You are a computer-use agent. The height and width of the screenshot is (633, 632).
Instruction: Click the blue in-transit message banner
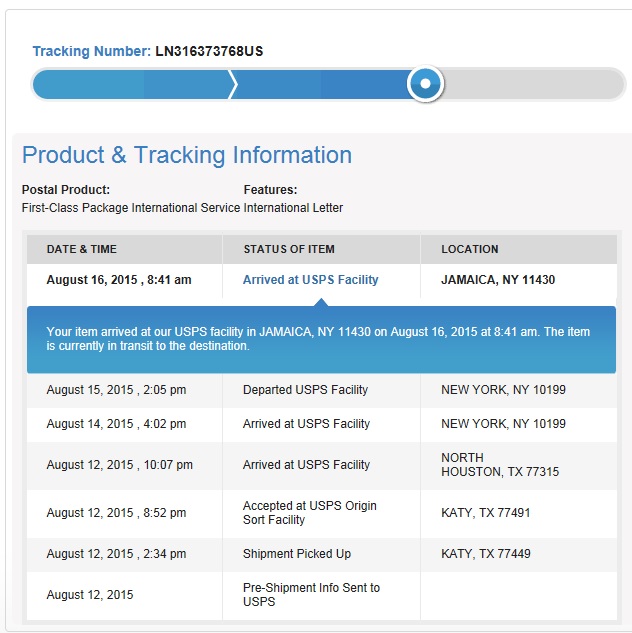coord(321,339)
